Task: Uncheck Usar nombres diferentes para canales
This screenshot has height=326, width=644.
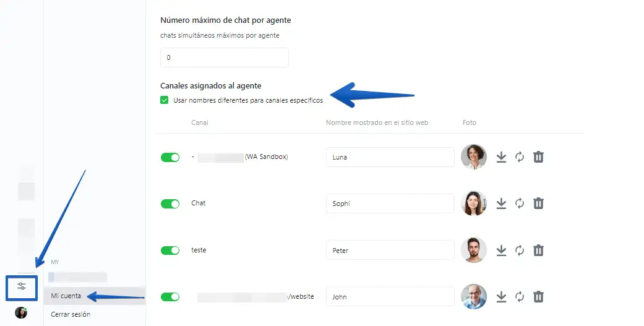Action: (165, 100)
